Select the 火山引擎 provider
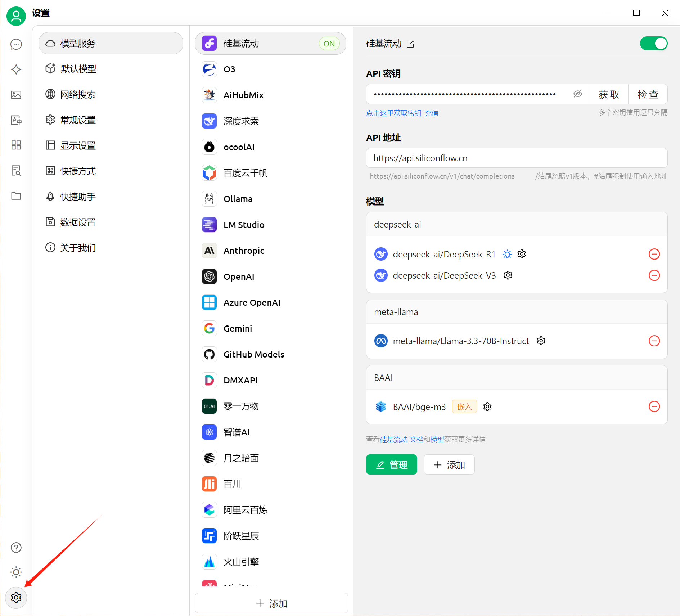680x616 pixels. tap(271, 562)
